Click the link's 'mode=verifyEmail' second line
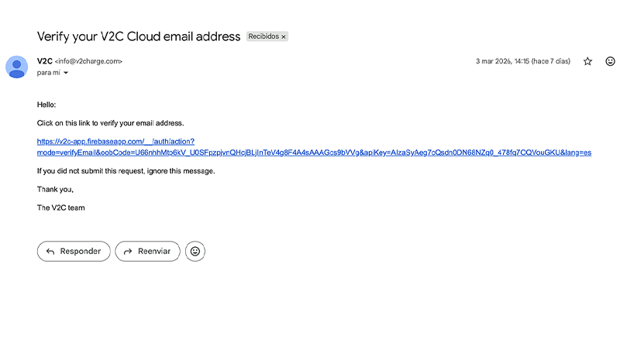The width and height of the screenshot is (620, 364). (314, 153)
